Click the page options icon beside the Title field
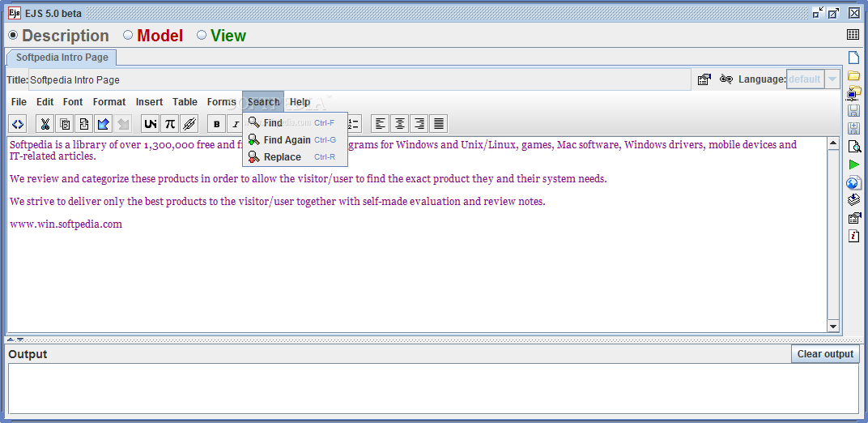Screen dimensions: 868x423 coord(704,79)
